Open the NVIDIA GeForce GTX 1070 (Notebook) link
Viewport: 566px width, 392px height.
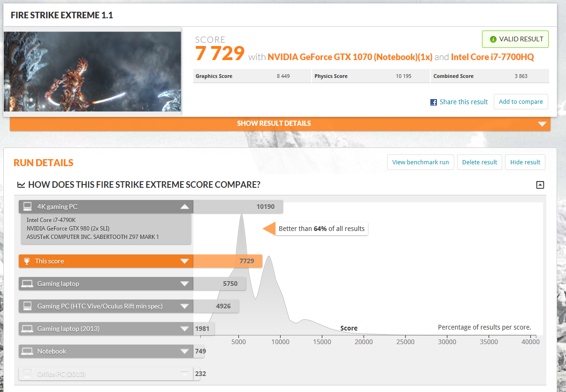(x=350, y=57)
